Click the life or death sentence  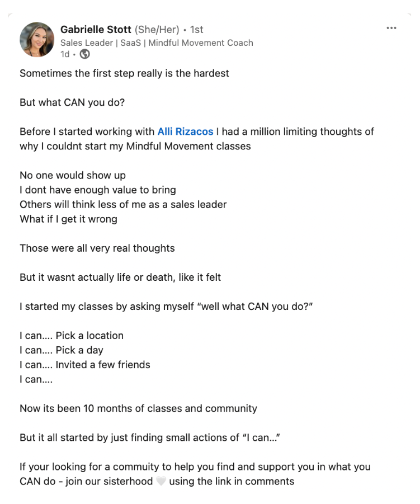(120, 277)
